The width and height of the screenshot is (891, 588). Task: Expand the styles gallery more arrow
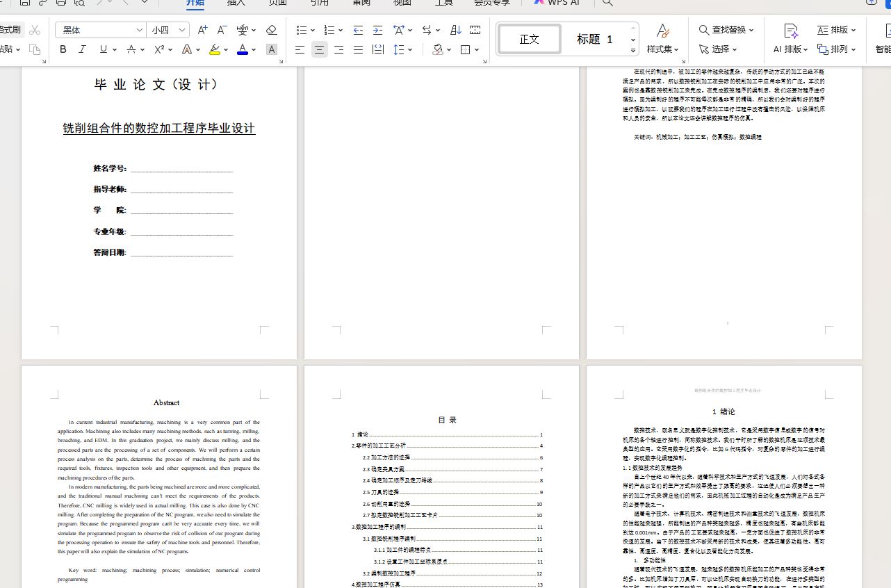(633, 50)
